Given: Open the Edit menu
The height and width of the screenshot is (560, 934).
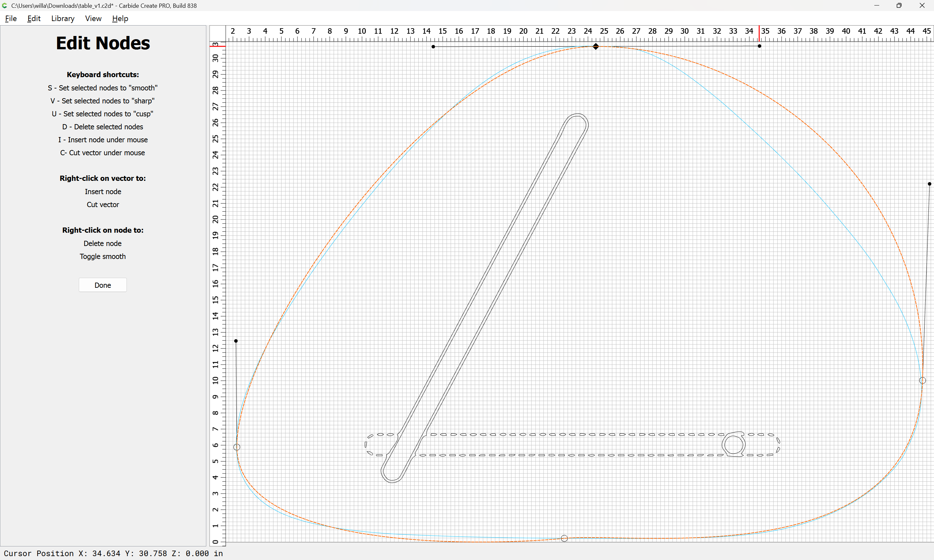Looking at the screenshot, I should pyautogui.click(x=34, y=18).
